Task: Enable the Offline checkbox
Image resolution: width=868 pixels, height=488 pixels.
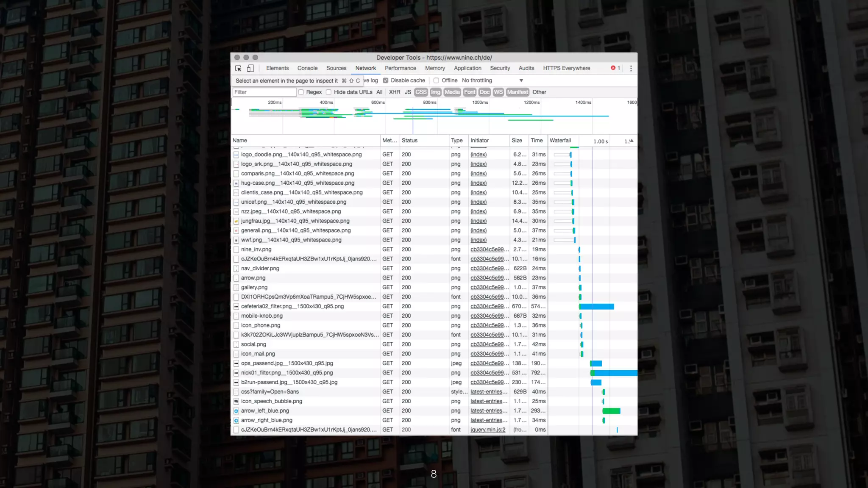Action: click(x=436, y=80)
